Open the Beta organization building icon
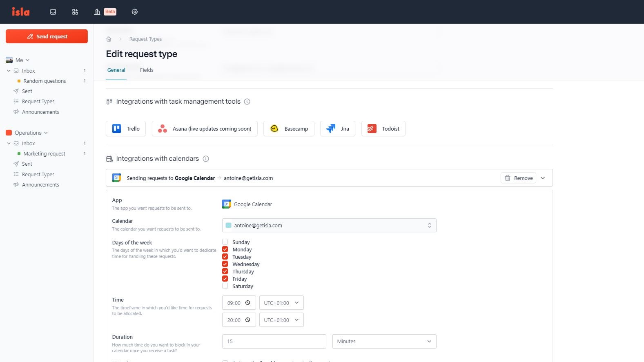 pyautogui.click(x=97, y=12)
